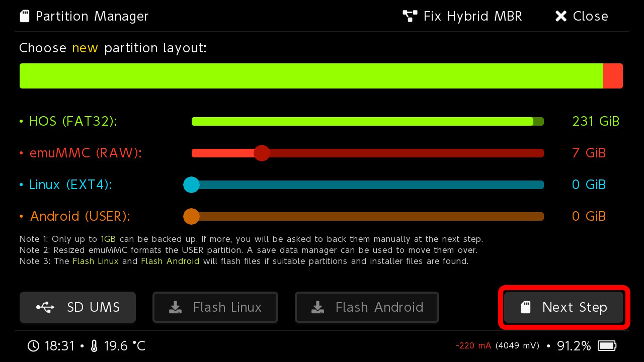Image resolution: width=644 pixels, height=362 pixels.
Task: Click the battery icon in status bar
Action: coord(607,346)
